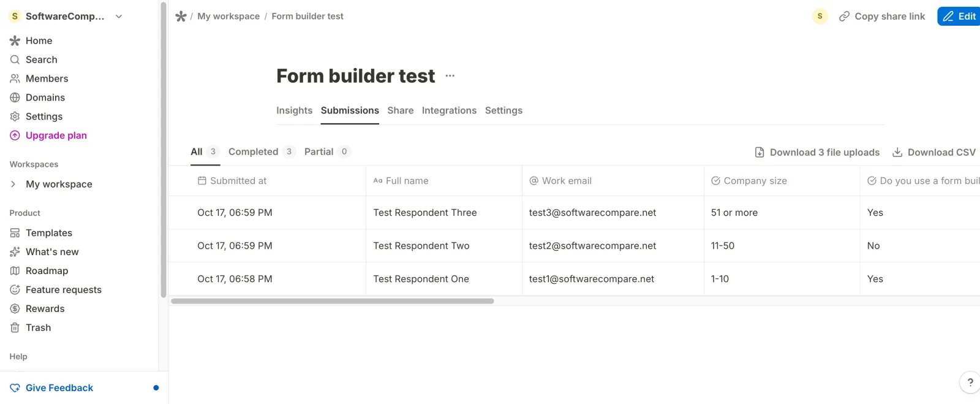This screenshot has height=404, width=980.
Task: Click the check-circle icon in Company size header
Action: (x=715, y=181)
